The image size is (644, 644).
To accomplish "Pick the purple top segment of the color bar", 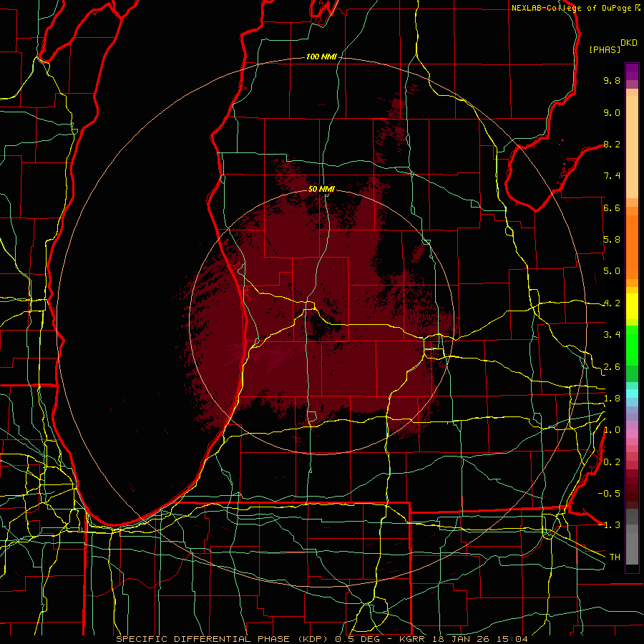I will coord(632,72).
